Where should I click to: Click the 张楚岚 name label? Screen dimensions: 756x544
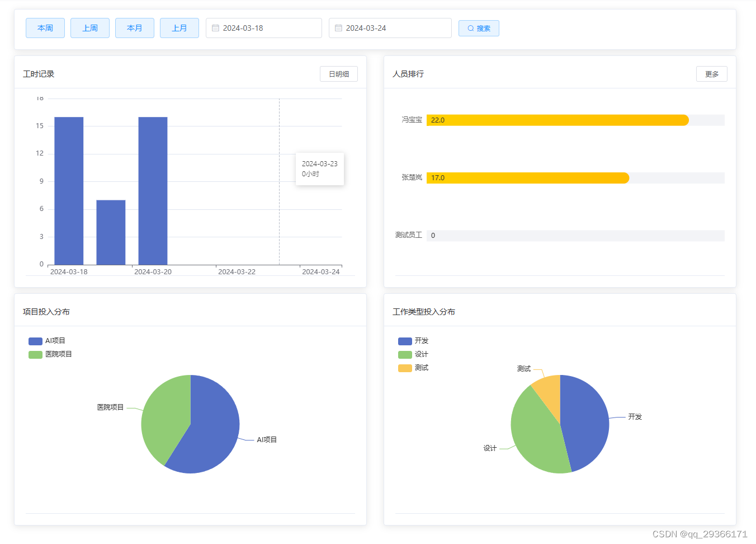pos(412,177)
